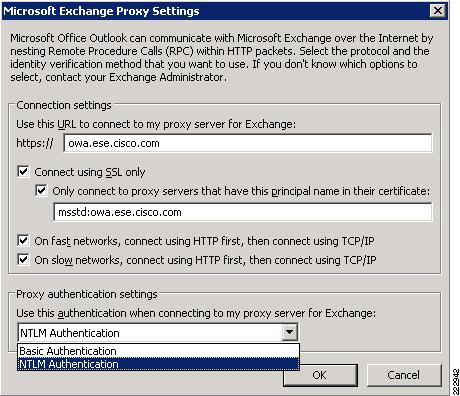Click the NTLM Authentication combo box field

[x=150, y=332]
